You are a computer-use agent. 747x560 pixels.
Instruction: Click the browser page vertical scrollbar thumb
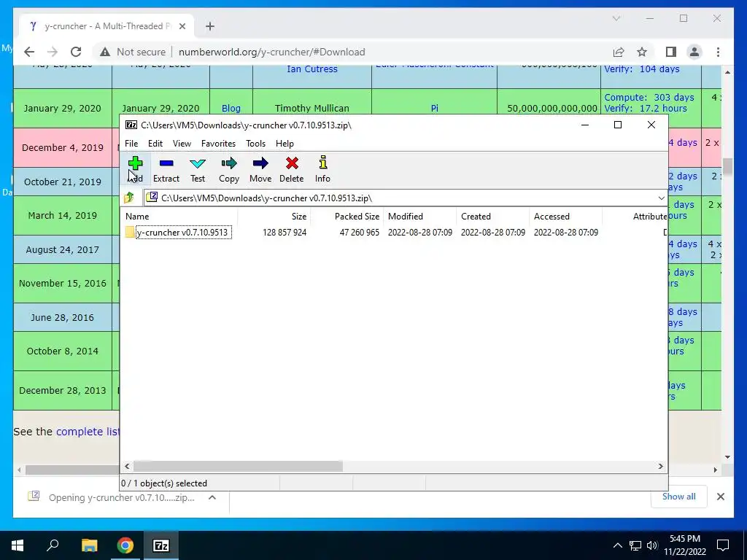727,166
